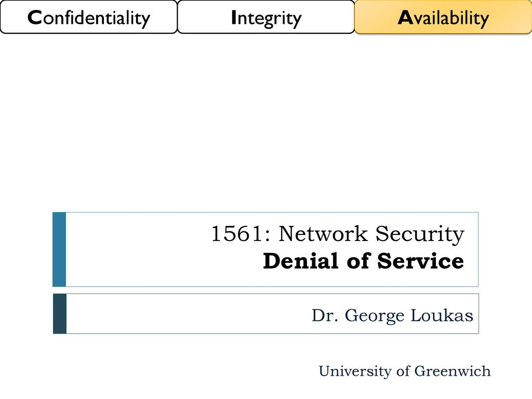Select the Confidentiality tab
The height and width of the screenshot is (399, 532).
(x=88, y=17)
